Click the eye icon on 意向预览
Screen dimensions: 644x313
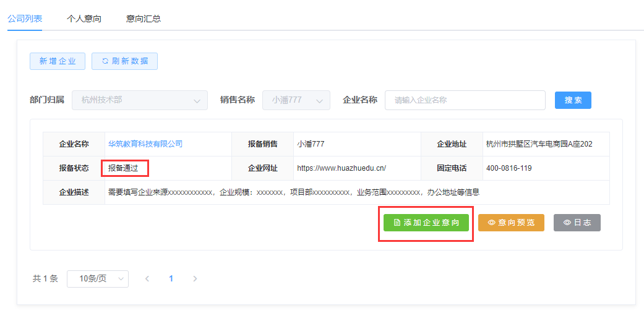tap(492, 223)
